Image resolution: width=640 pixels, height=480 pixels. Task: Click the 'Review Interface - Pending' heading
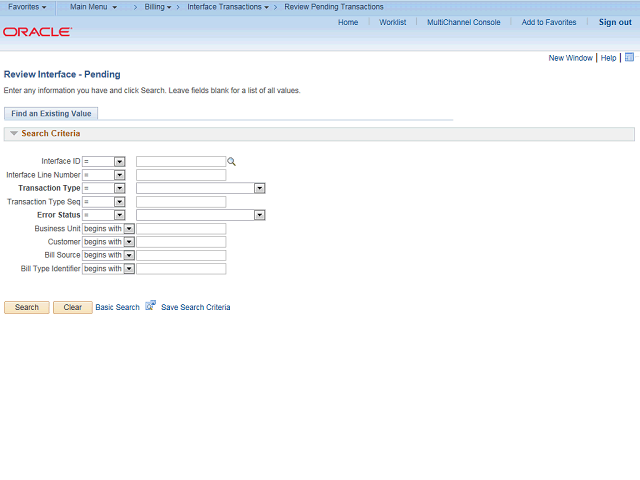[62, 74]
